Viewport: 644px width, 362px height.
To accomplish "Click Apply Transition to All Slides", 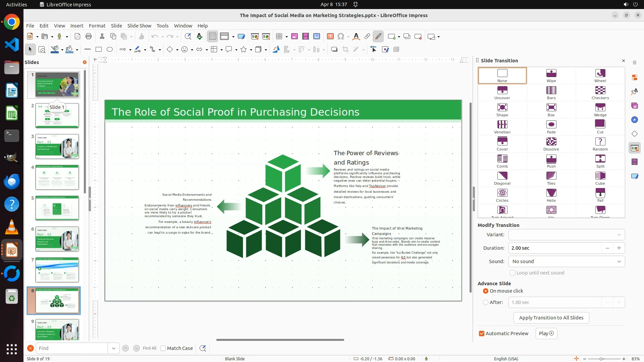I will [551, 318].
